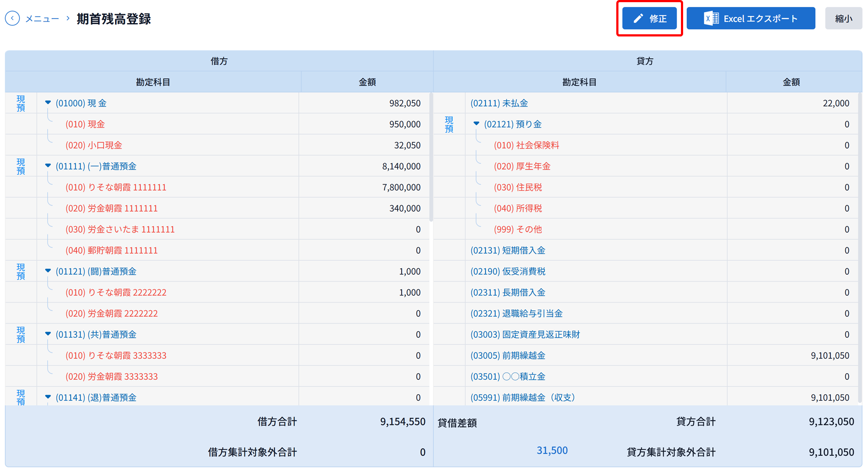
Task: Select (040) 郵貯朝霞 1111111
Action: tap(112, 250)
